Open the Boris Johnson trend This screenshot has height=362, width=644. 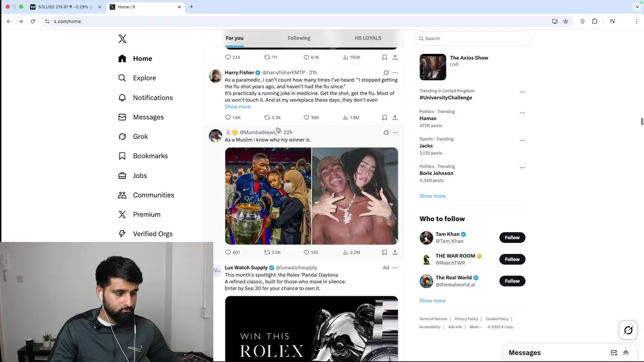tap(436, 173)
